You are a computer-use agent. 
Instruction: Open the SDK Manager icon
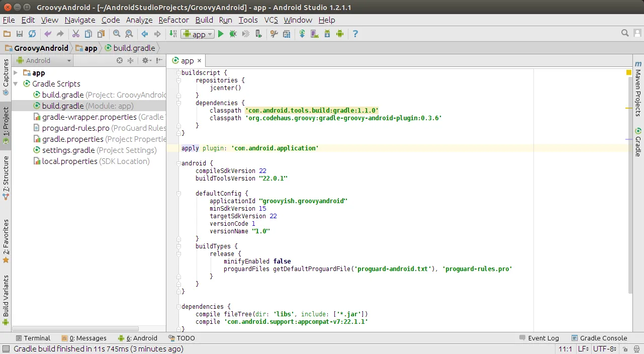coord(327,34)
